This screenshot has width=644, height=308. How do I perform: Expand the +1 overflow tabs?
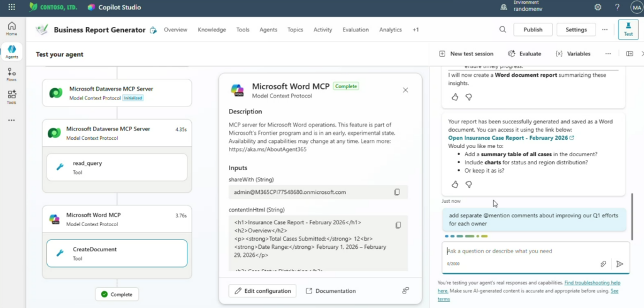coord(416,30)
